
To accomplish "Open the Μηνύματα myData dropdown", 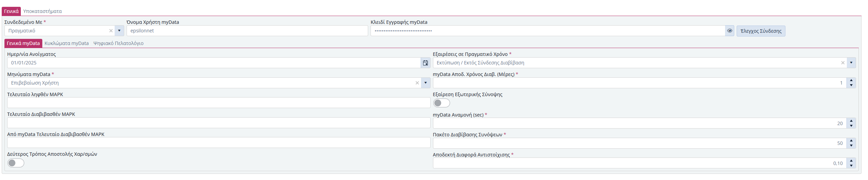I will click(425, 83).
